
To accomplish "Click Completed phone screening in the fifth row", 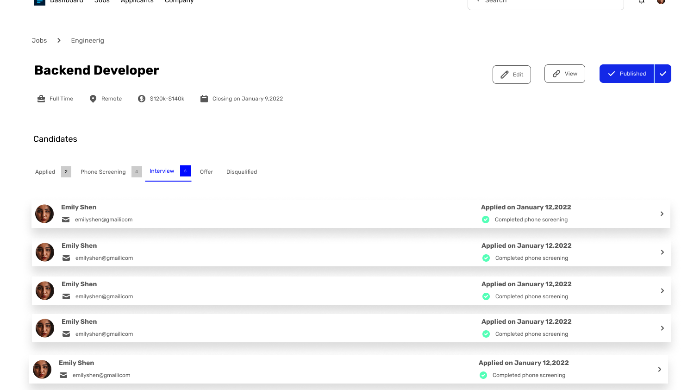I will tap(529, 375).
